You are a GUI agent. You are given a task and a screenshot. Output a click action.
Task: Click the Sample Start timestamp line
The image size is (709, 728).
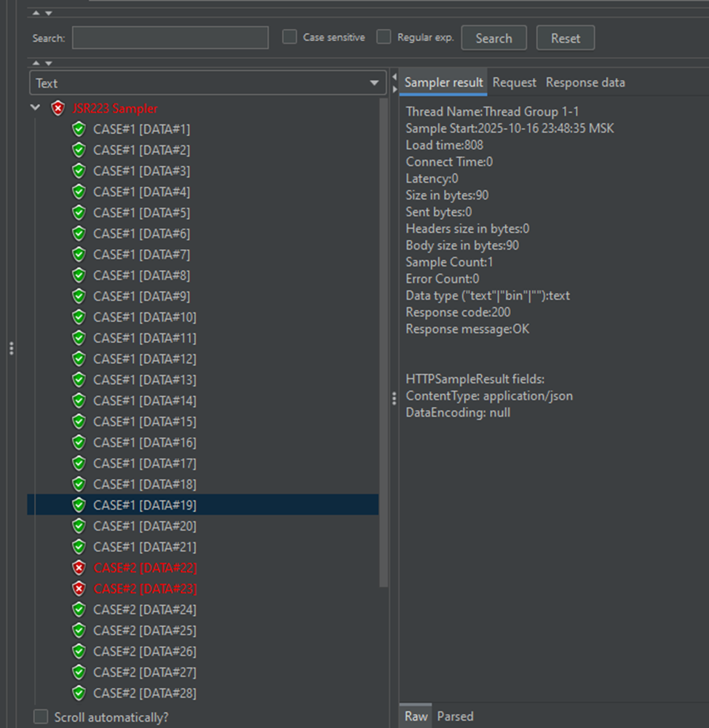510,129
